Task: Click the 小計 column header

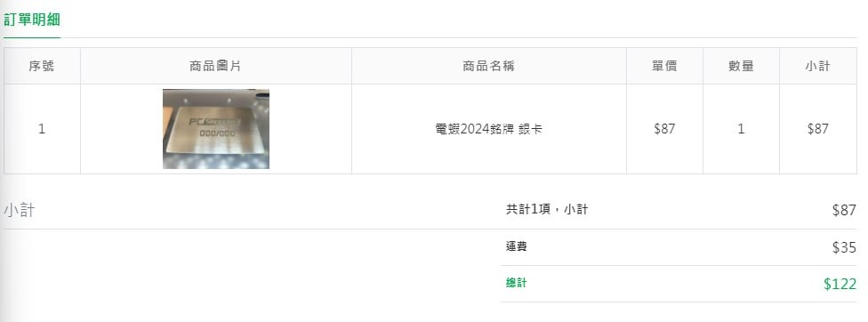Action: (x=817, y=66)
